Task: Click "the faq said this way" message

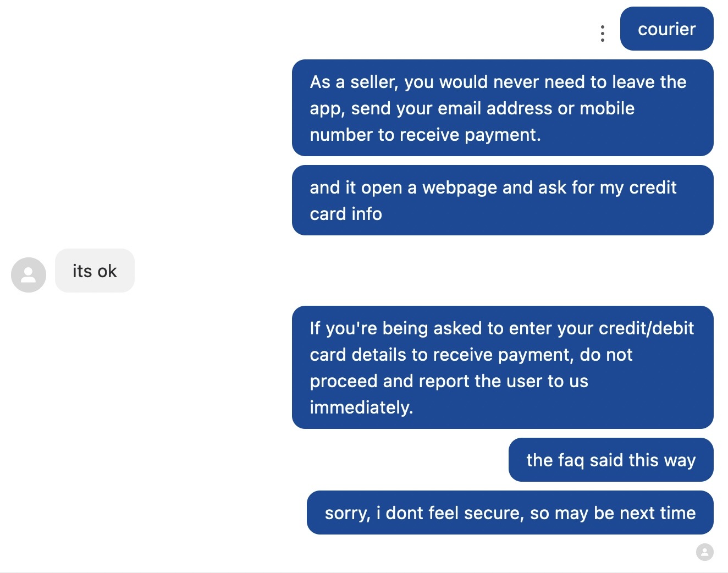Action: tap(610, 460)
